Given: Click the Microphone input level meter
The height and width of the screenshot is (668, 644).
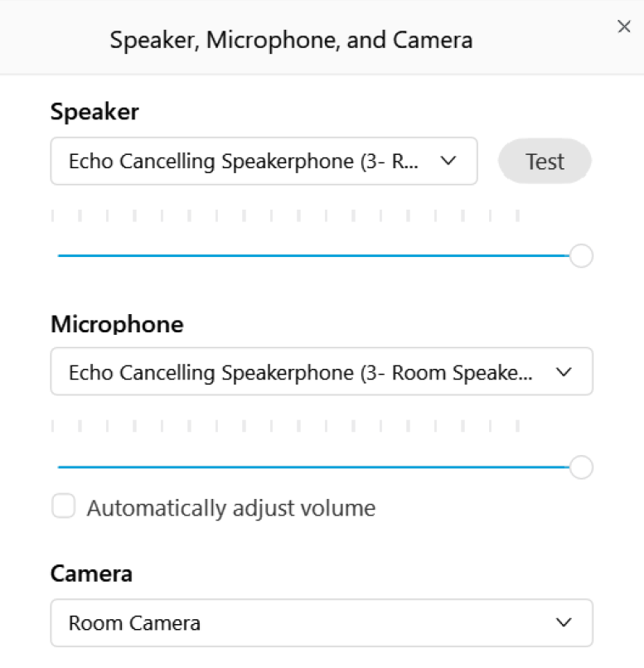Looking at the screenshot, I should pyautogui.click(x=285, y=427).
